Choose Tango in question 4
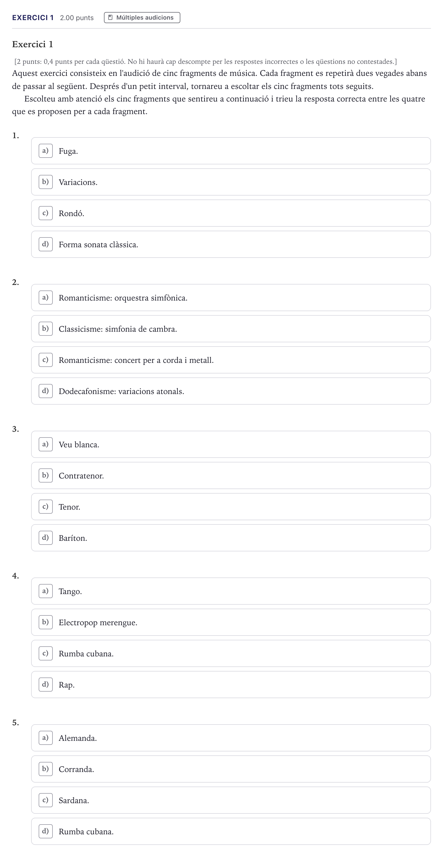Viewport: 443px width, 868px height. pyautogui.click(x=231, y=591)
